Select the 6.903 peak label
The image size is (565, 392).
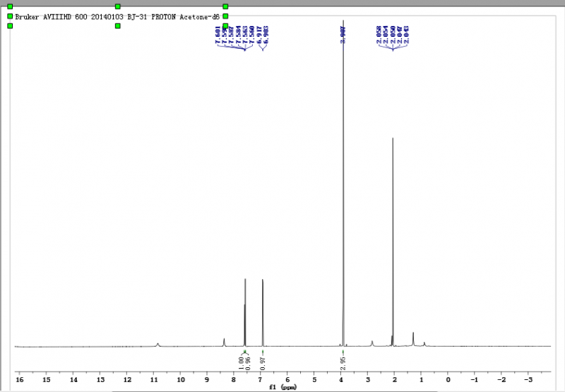266,35
